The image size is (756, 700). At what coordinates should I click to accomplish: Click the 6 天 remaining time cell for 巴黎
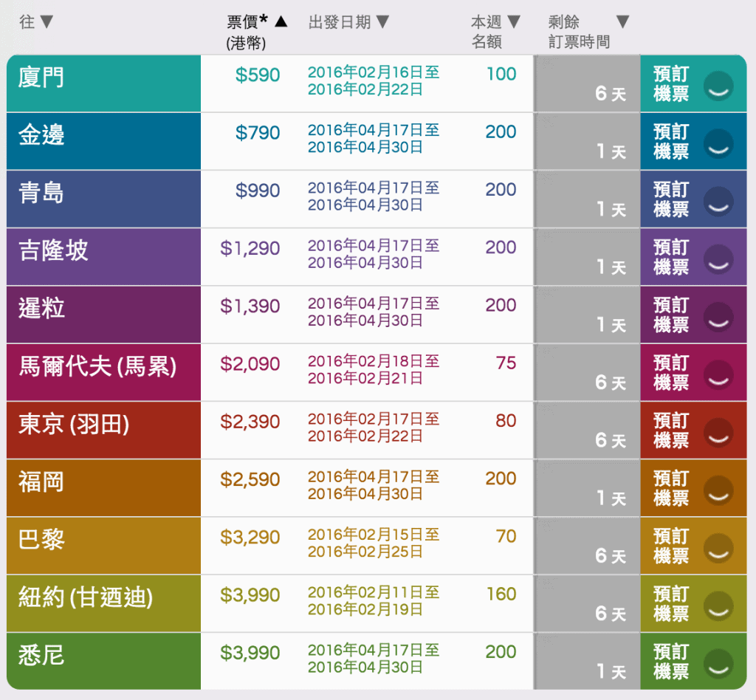tap(610, 556)
